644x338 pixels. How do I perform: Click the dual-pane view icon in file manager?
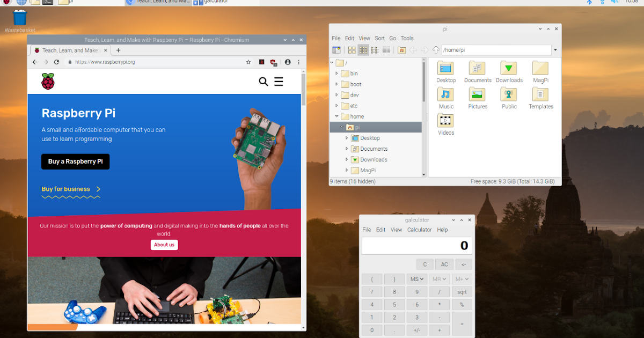coord(336,49)
